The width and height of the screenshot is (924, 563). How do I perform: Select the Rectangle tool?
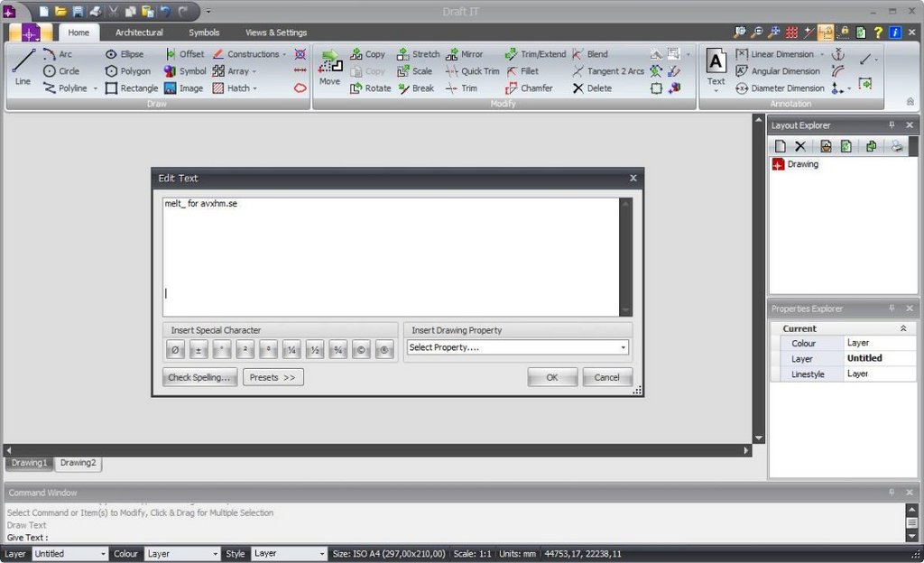pyautogui.click(x=132, y=88)
